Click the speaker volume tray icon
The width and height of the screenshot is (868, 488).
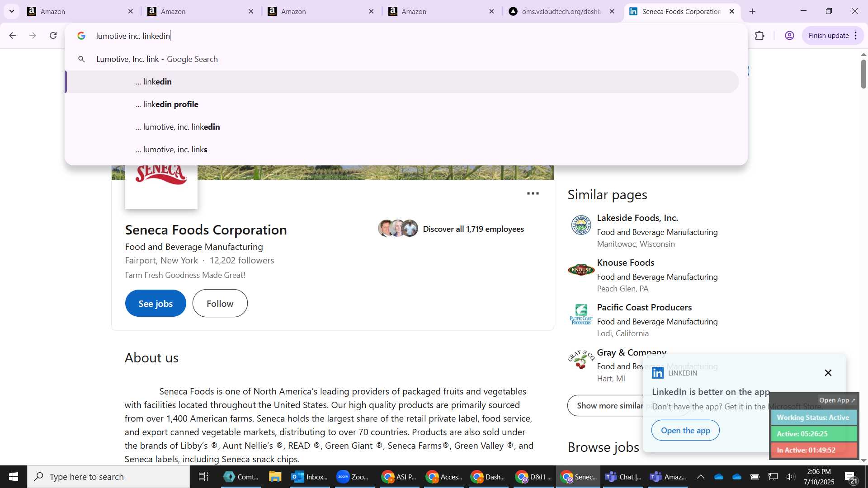point(790,477)
